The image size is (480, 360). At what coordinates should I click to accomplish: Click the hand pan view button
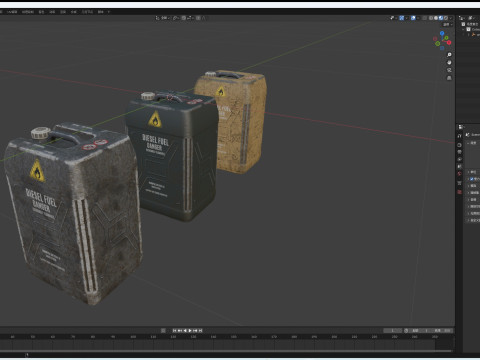coord(449,62)
